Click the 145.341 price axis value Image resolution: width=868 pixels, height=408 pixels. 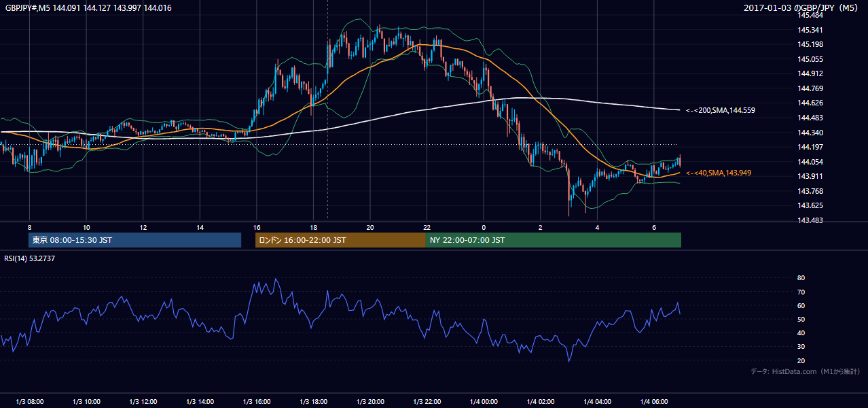[x=812, y=30]
